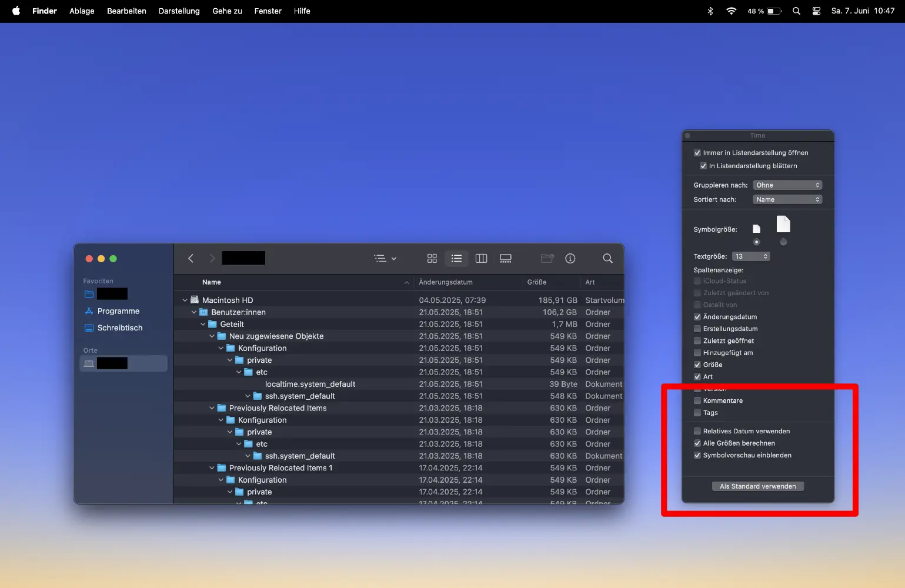The image size is (905, 588).
Task: Switch to gallery view in Finder
Action: tap(506, 258)
